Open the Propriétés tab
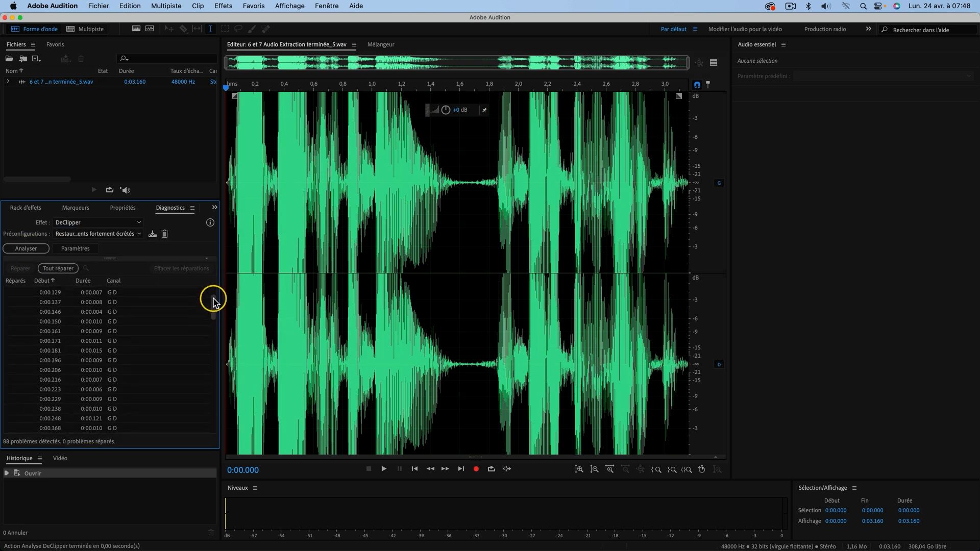Viewport: 980px width, 551px height. pos(122,208)
